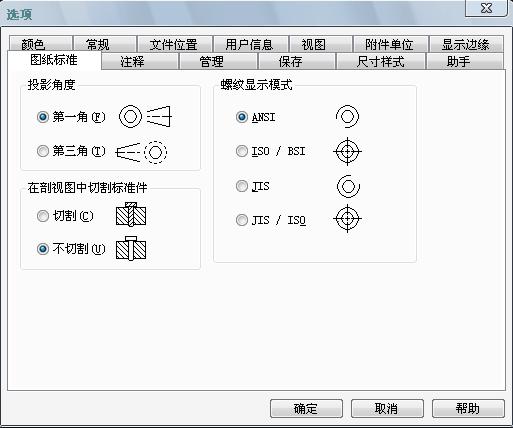The height and width of the screenshot is (428, 513).
Task: Click the 投影角度 group label
Action: point(51,85)
